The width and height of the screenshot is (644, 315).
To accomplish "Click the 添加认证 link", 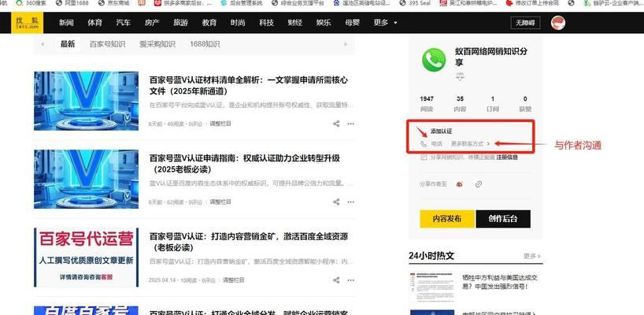I will [x=441, y=132].
